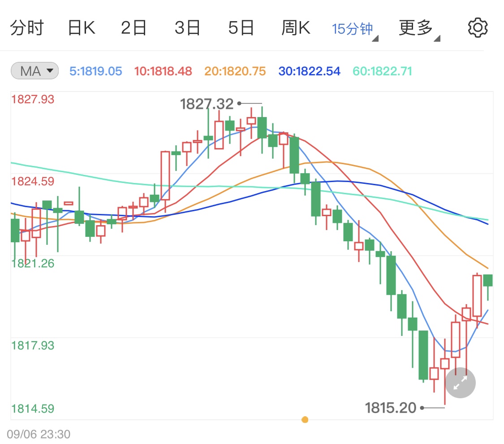Image resolution: width=504 pixels, height=444 pixels.
Task: Select the 5日 tab
Action: pyautogui.click(x=241, y=28)
